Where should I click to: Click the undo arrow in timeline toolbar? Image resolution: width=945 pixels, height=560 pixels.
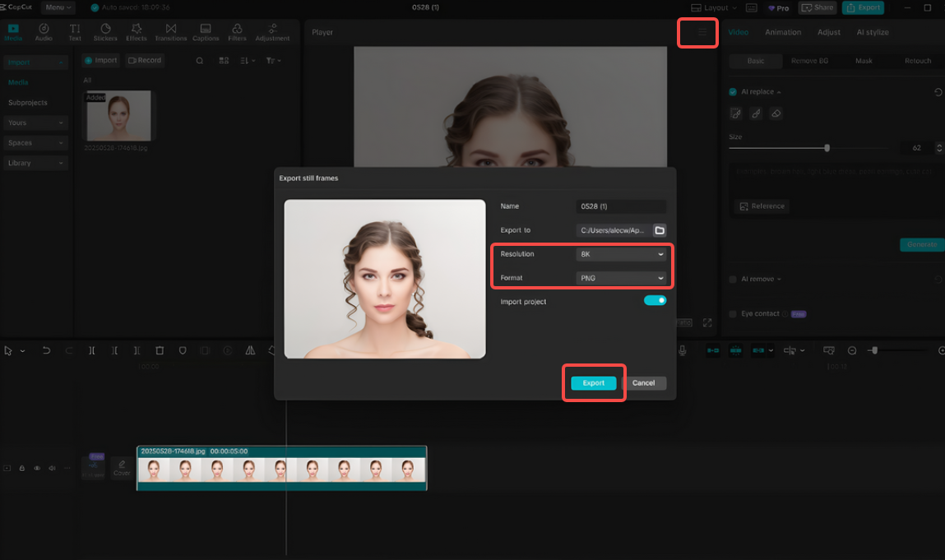coord(46,350)
